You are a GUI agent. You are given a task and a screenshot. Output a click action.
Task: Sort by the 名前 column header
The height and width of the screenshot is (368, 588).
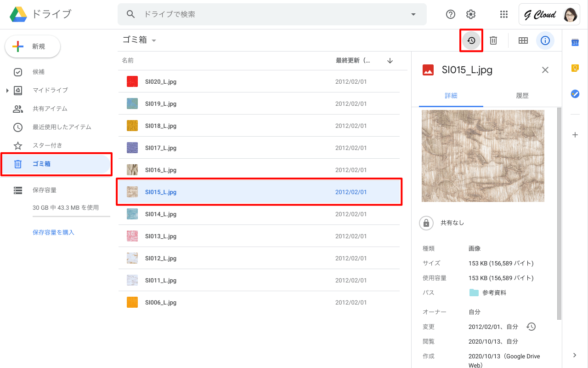pyautogui.click(x=128, y=60)
